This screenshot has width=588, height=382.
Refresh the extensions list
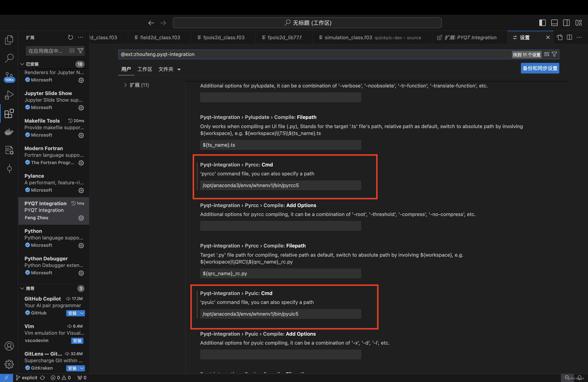click(71, 37)
